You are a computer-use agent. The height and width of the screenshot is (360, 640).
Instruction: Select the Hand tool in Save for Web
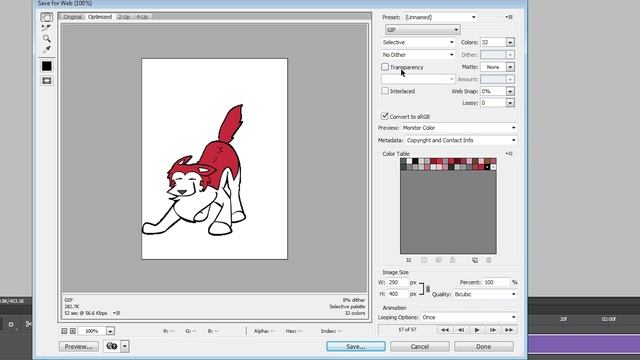click(x=47, y=17)
